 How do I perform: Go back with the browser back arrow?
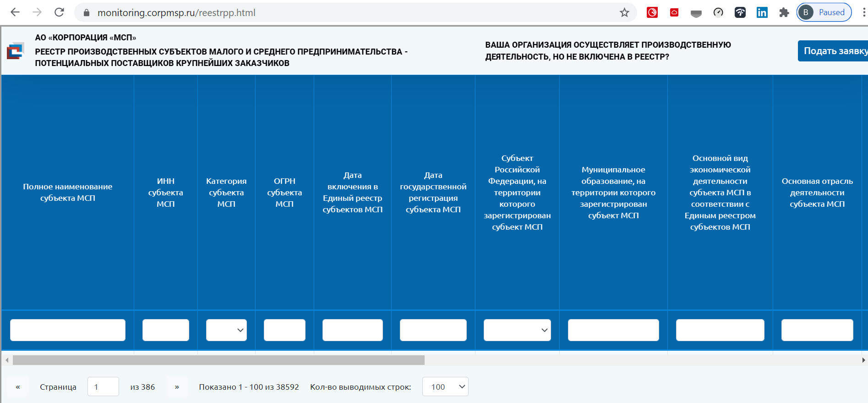tap(15, 12)
